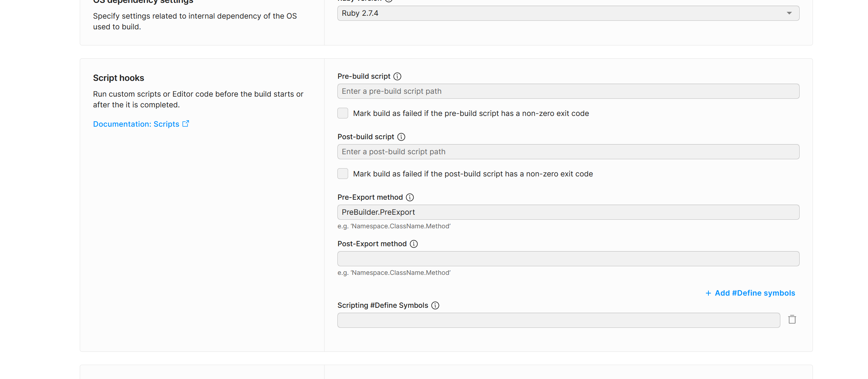View info for Pre-Export method
The height and width of the screenshot is (379, 868).
click(409, 197)
